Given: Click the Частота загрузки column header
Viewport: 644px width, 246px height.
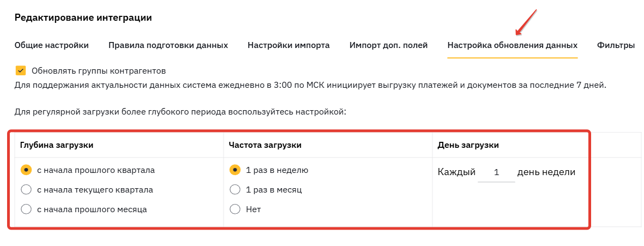Looking at the screenshot, I should (265, 145).
